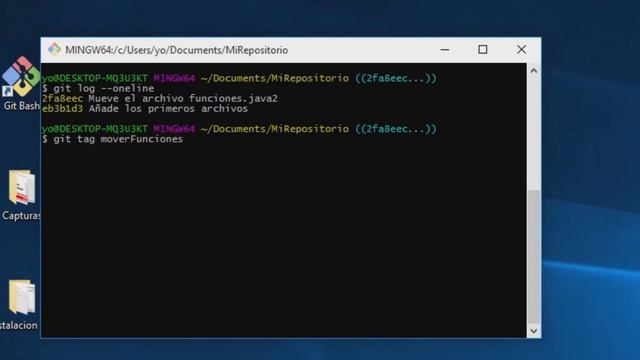Click the terminal scrollbar up arrow
Screen dimensions: 640x360
pos(533,71)
